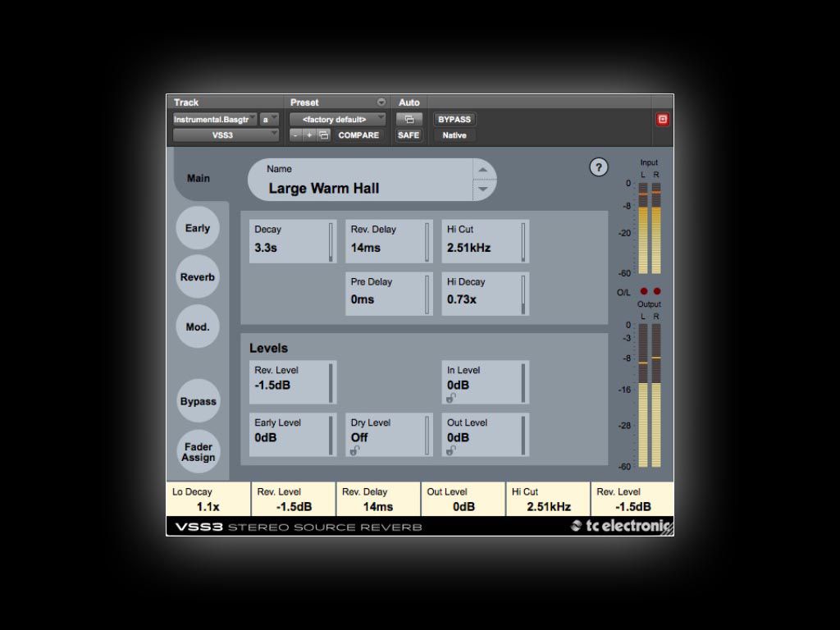Click the Large Warm Hall name field
Screen dimensions: 840x630
click(x=360, y=180)
